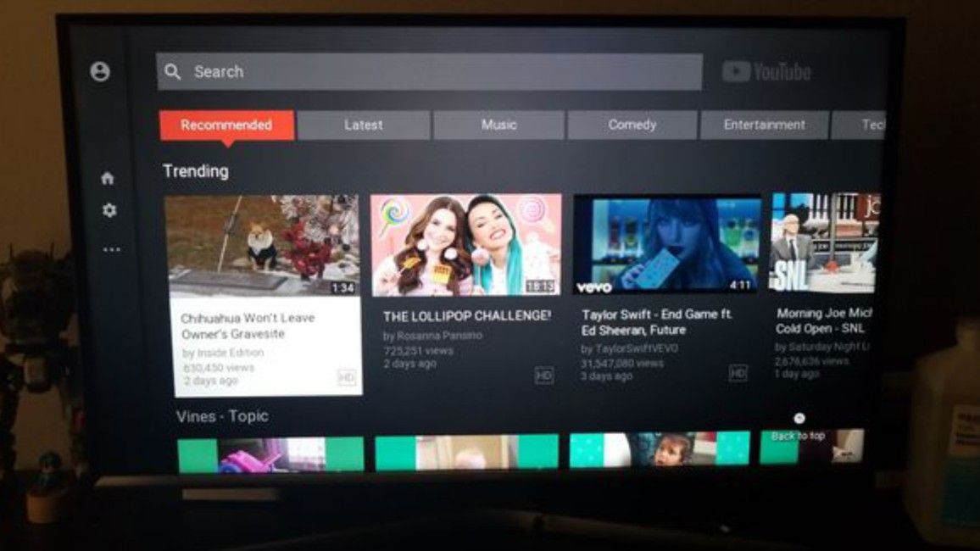Open settings gear icon in sidebar

pos(109,210)
